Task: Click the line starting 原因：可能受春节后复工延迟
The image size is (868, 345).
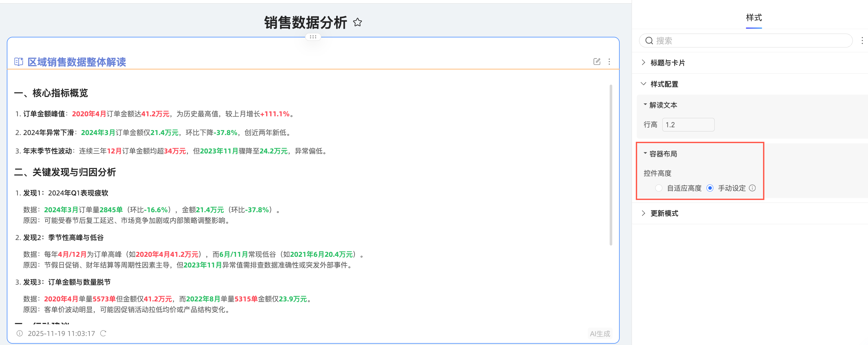Action: pyautogui.click(x=127, y=220)
